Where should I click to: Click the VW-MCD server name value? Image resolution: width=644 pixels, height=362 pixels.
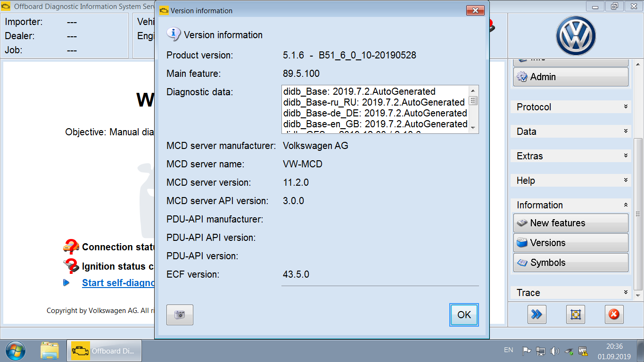click(x=303, y=164)
